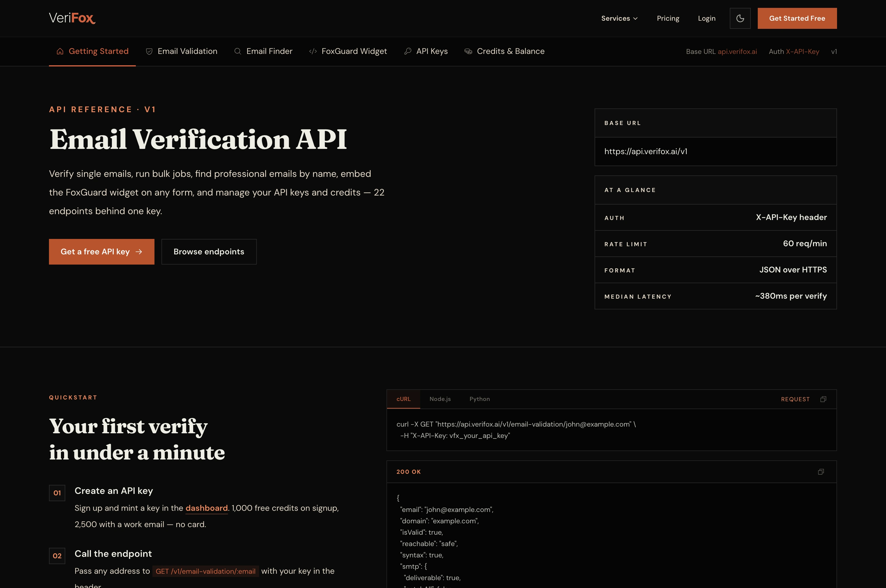Click the Call the endpoint step heading
Viewport: 886px width, 588px height.
coord(113,554)
